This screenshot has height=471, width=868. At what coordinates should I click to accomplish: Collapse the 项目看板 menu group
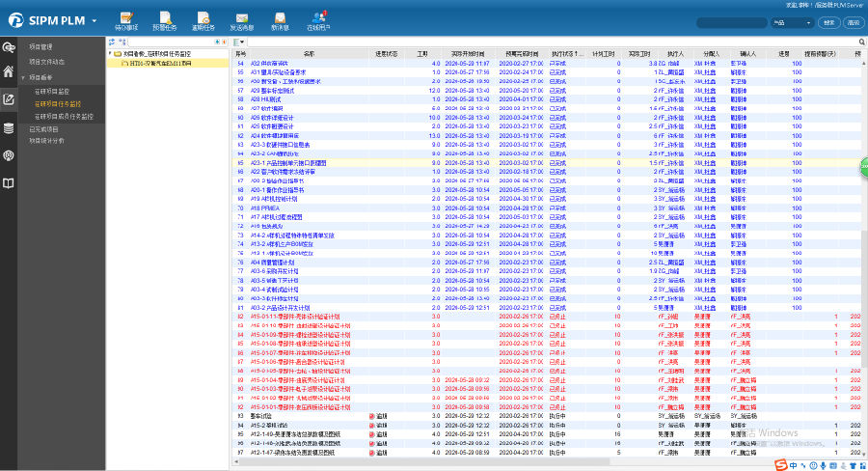pos(41,76)
